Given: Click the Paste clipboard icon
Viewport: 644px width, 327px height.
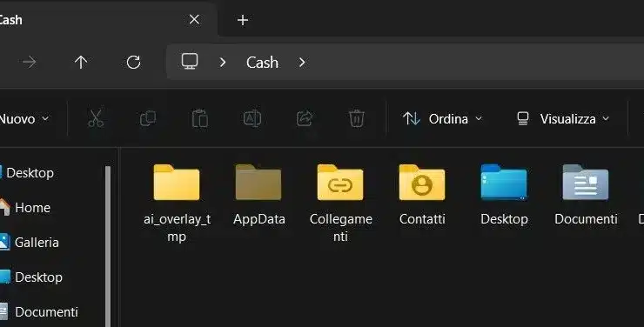Looking at the screenshot, I should coord(200,118).
